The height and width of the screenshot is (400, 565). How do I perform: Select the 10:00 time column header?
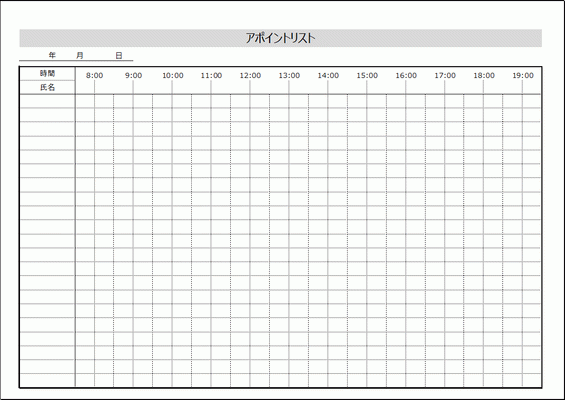[x=173, y=75]
